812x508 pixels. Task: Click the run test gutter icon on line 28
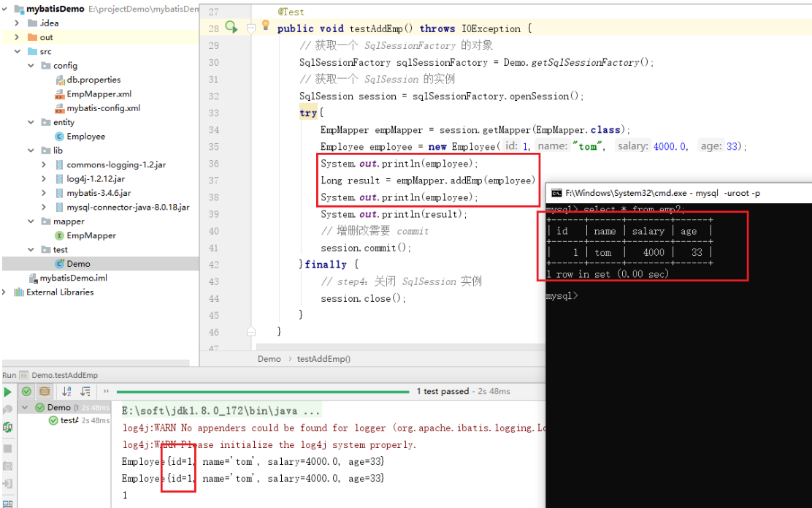pyautogui.click(x=231, y=28)
